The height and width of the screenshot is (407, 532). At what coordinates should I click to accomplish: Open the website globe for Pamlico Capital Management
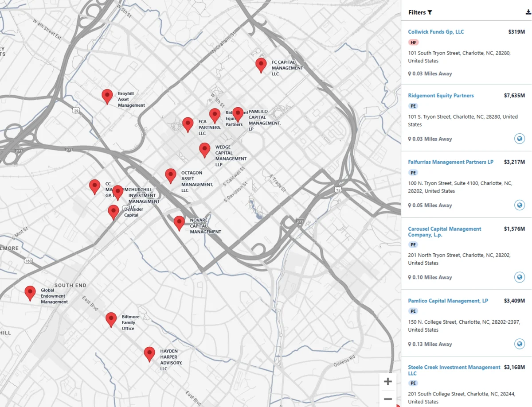(520, 344)
